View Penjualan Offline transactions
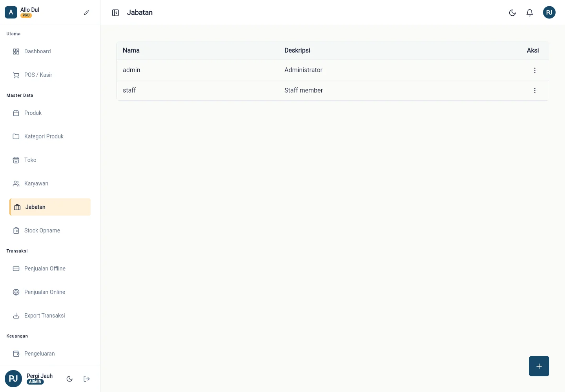The image size is (565, 392). (50, 269)
